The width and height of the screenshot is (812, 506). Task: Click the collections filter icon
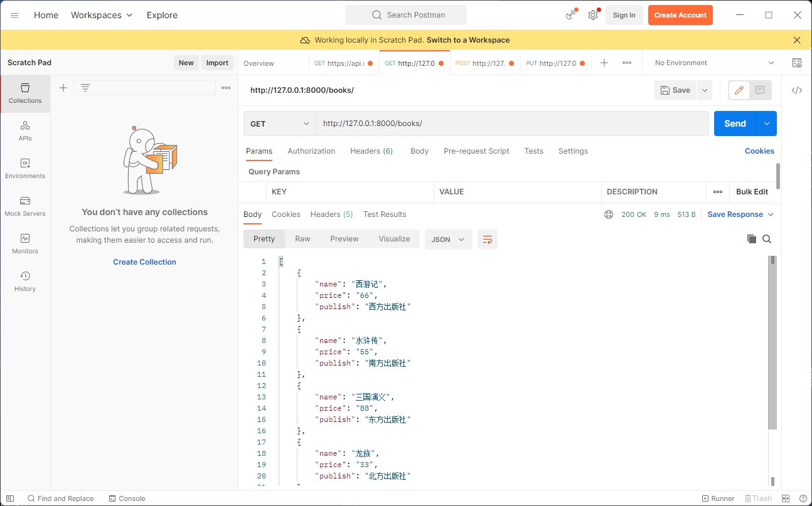pos(85,88)
